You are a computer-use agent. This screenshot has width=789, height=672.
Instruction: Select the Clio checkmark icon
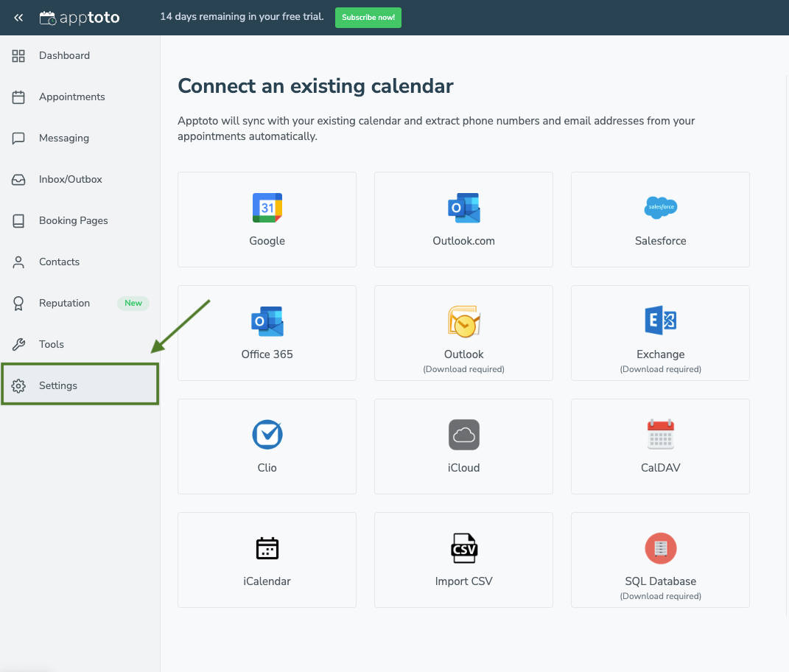point(267,435)
